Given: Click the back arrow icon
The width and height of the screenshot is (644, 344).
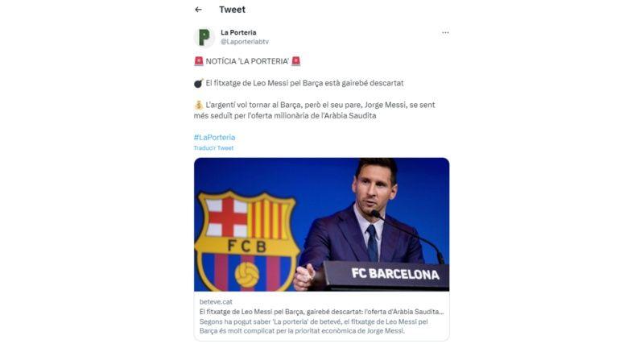Looking at the screenshot, I should (198, 10).
